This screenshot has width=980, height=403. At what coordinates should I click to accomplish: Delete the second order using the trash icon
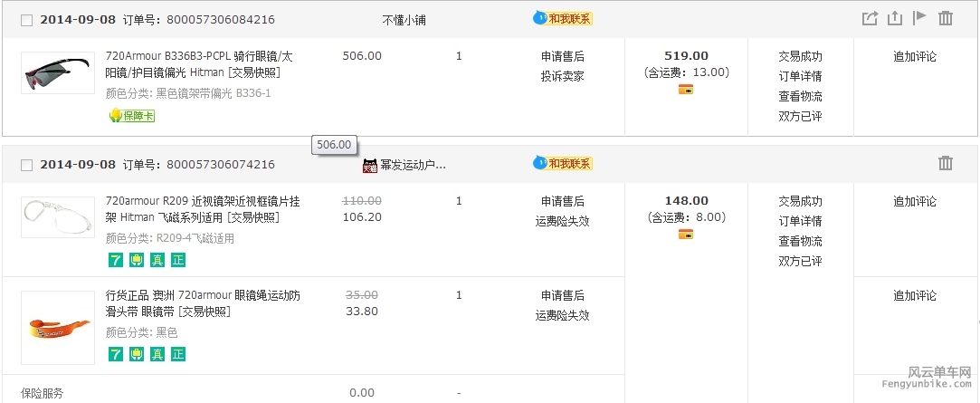pos(946,163)
